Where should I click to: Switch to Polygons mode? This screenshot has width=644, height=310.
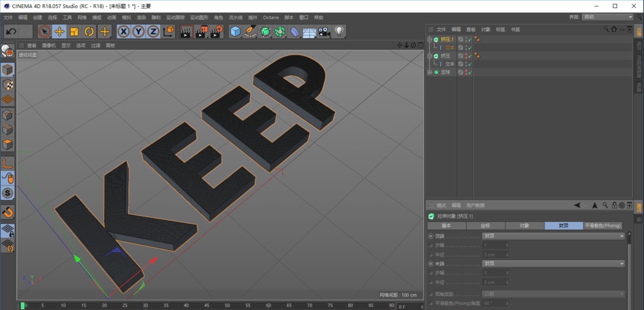7,144
